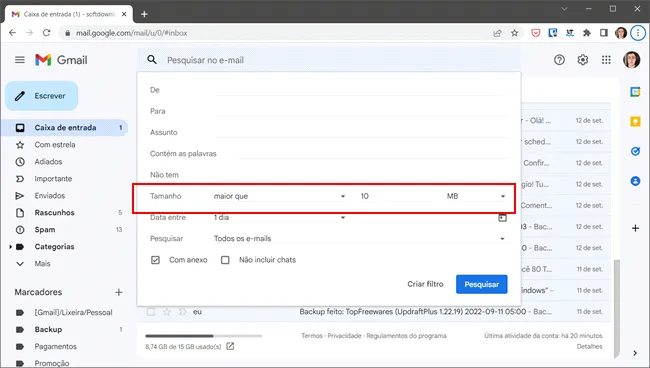
Task: Click the Escrever compose button
Action: tap(41, 96)
